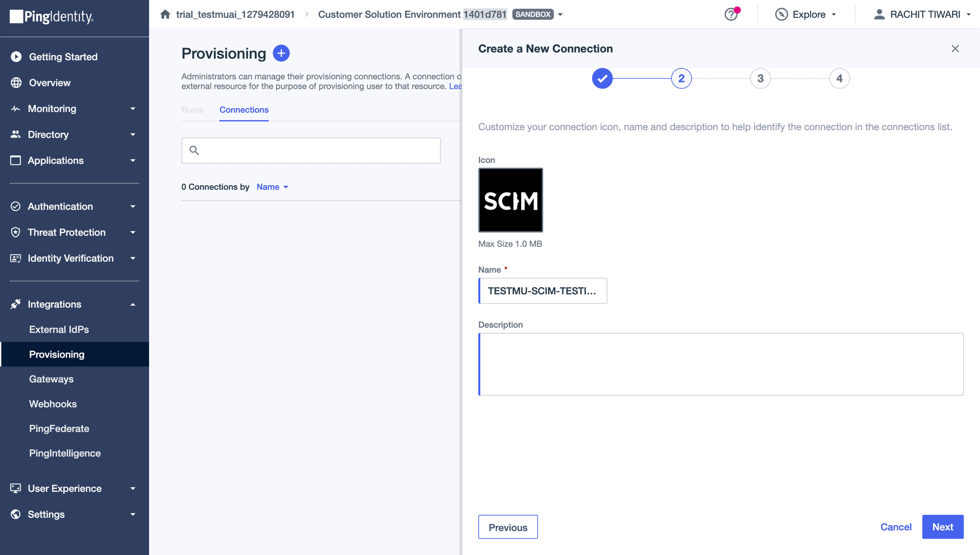Open the Name sort dropdown
The width and height of the screenshot is (980, 555).
click(x=272, y=187)
